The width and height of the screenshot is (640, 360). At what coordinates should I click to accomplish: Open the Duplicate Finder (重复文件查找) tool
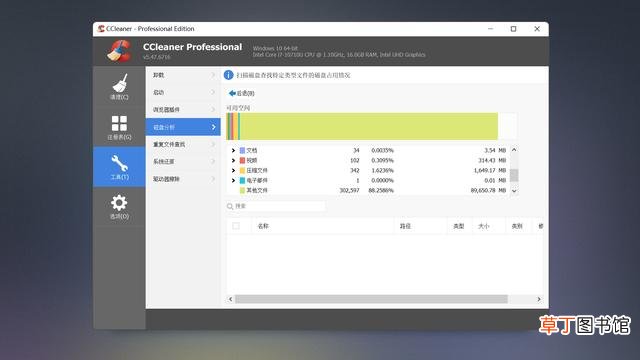(183, 144)
